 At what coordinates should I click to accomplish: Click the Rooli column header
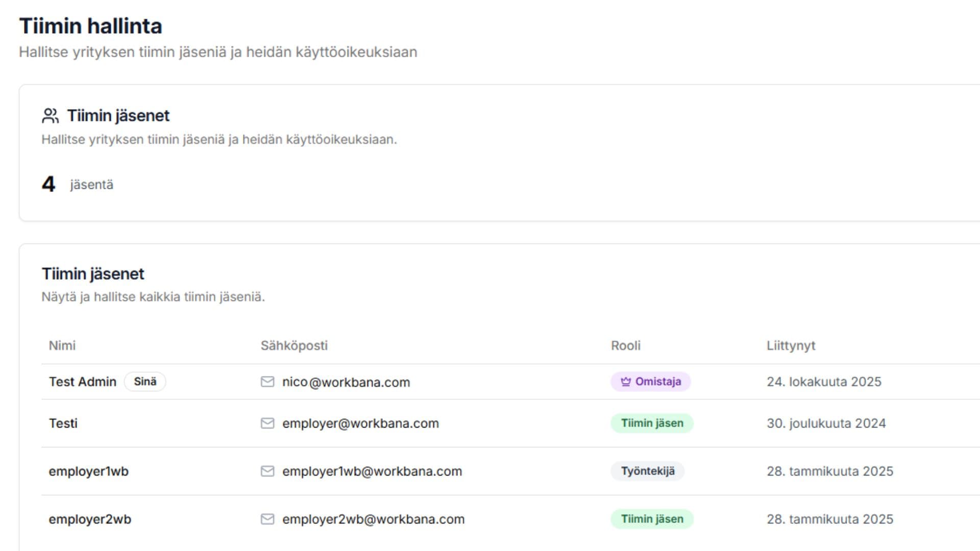point(625,345)
